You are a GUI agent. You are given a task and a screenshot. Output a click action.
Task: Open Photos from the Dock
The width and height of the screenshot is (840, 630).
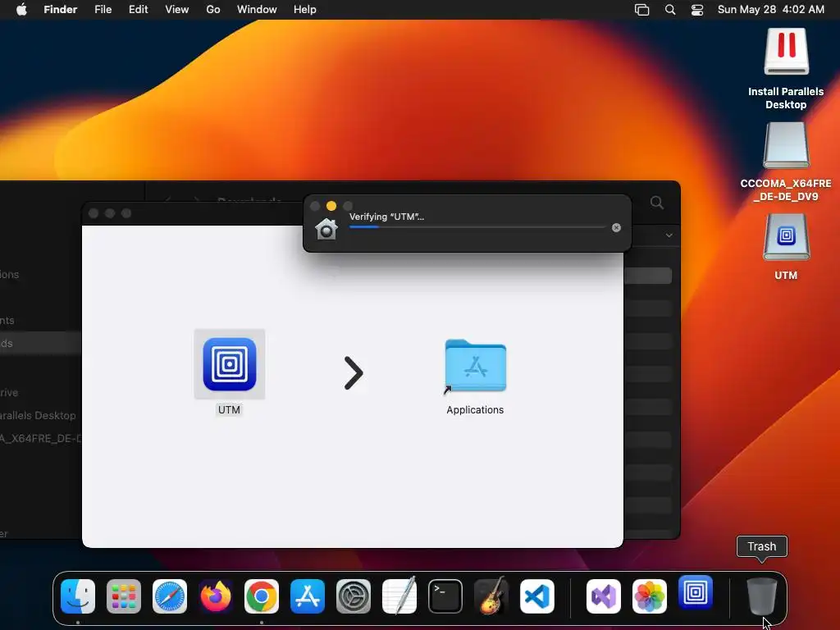(x=650, y=596)
